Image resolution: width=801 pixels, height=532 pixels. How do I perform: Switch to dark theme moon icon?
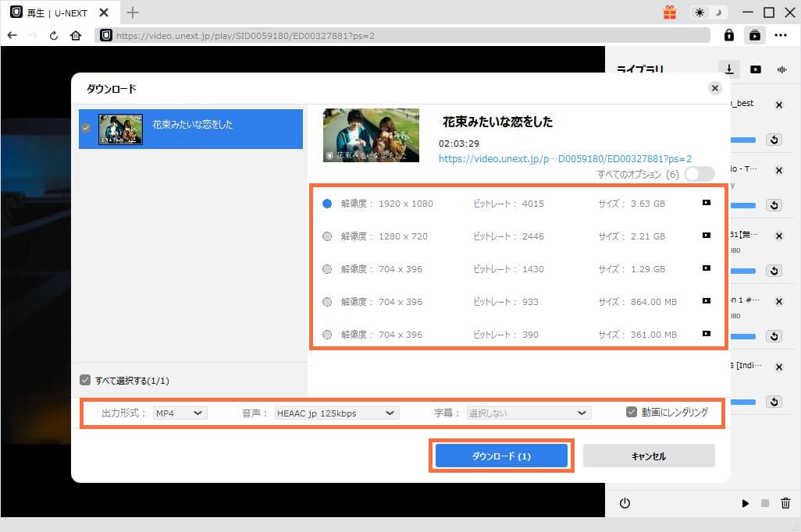tap(718, 12)
